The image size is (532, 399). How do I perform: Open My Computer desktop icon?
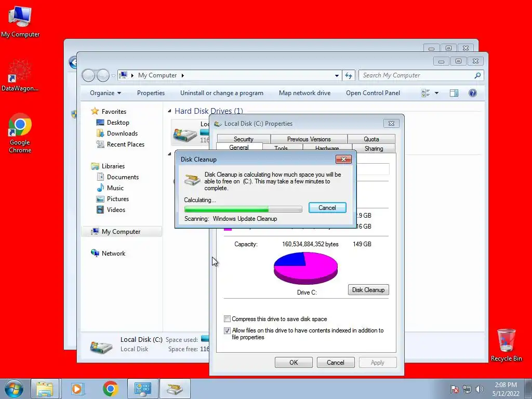point(20,21)
